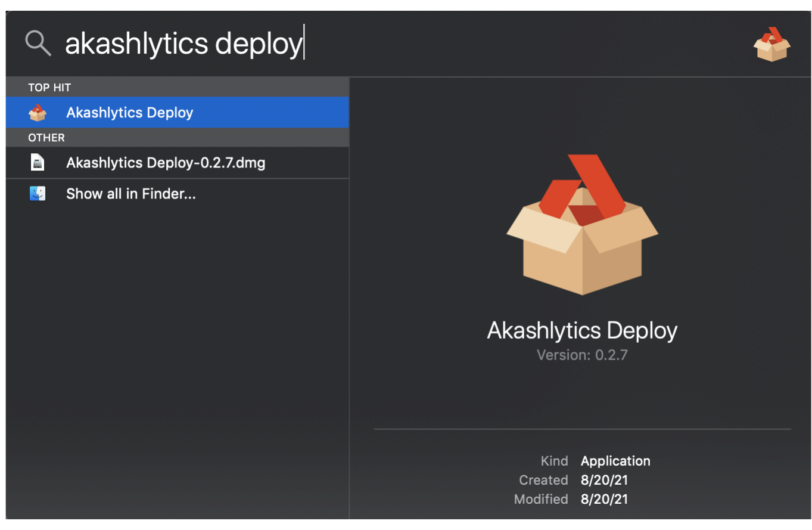
Task: Click the 'Modified' label
Action: coord(541,499)
